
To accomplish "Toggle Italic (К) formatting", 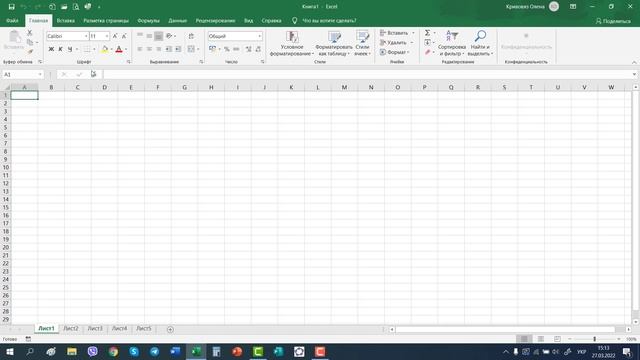I will pyautogui.click(x=60, y=49).
